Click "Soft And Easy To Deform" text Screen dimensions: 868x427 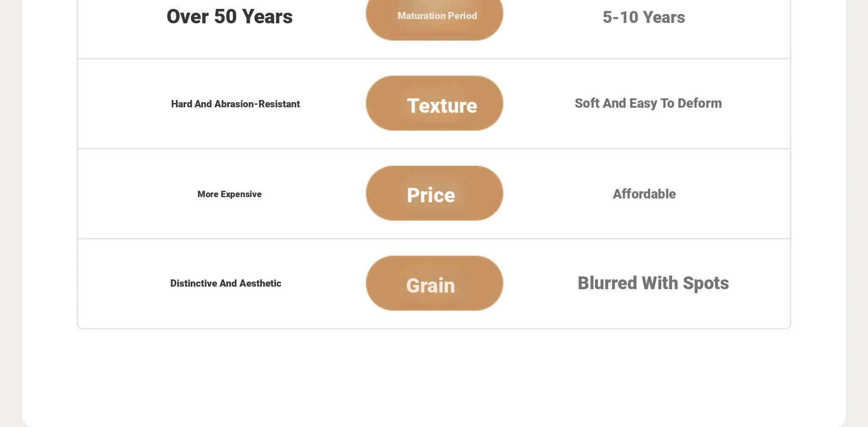click(x=648, y=103)
